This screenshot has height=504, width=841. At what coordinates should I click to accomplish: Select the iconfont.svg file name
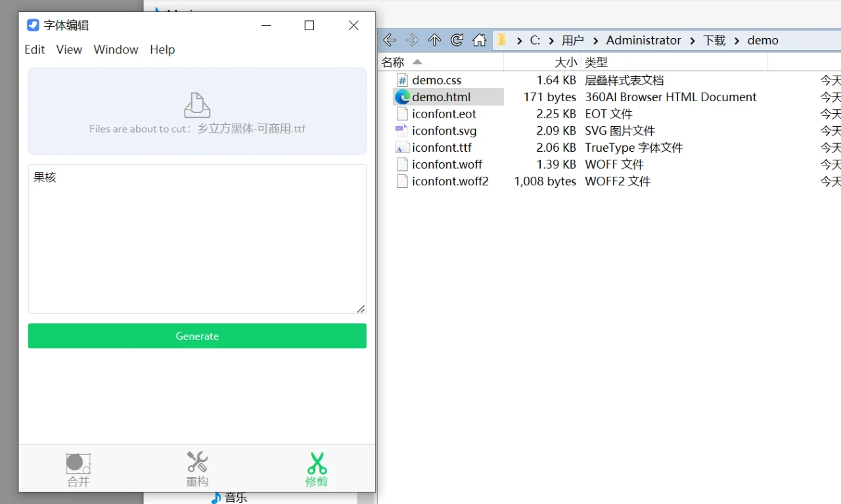(444, 131)
